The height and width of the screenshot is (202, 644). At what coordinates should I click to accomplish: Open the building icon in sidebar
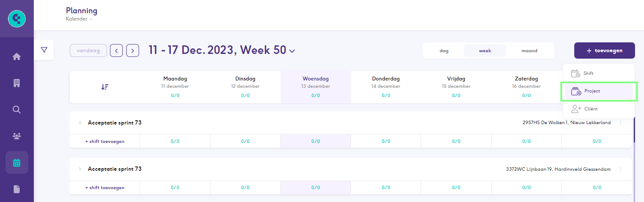point(17,83)
